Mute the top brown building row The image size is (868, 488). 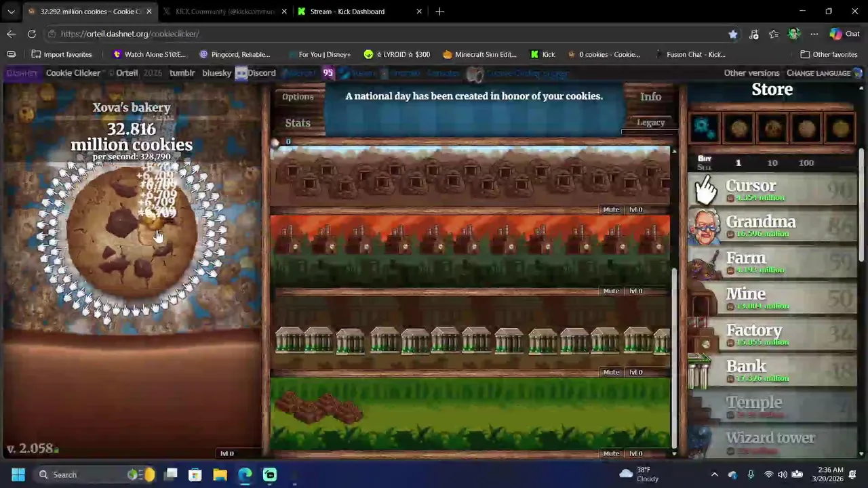(611, 209)
